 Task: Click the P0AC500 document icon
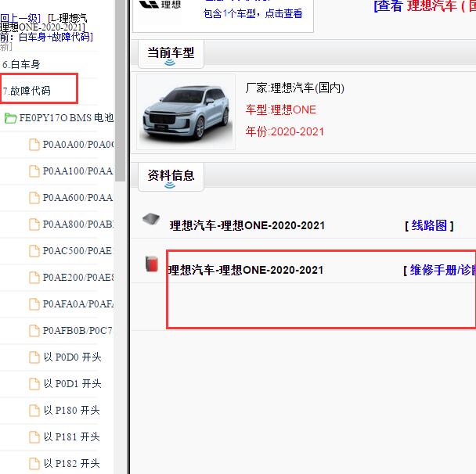point(34,251)
